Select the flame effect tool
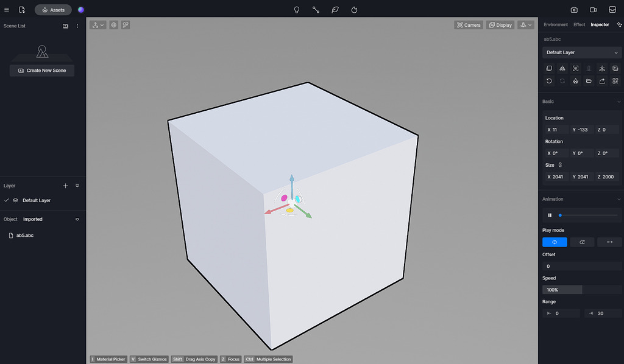Screen dimensions: 624x364 [354, 9]
